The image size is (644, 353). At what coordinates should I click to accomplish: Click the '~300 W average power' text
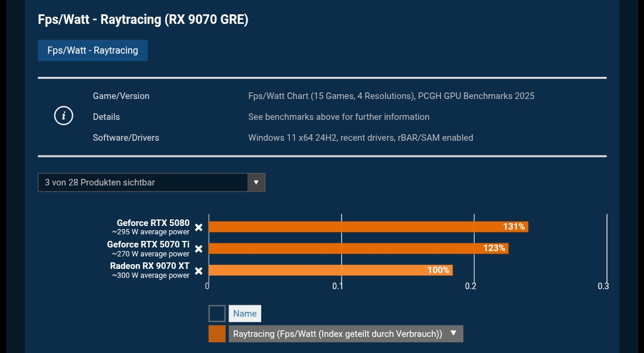coord(151,275)
